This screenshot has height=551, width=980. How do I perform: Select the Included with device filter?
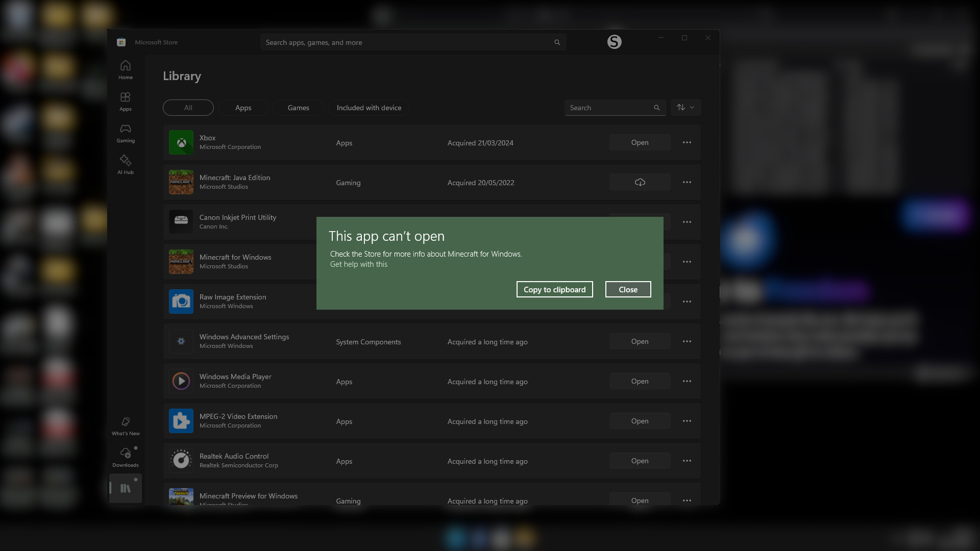(369, 108)
